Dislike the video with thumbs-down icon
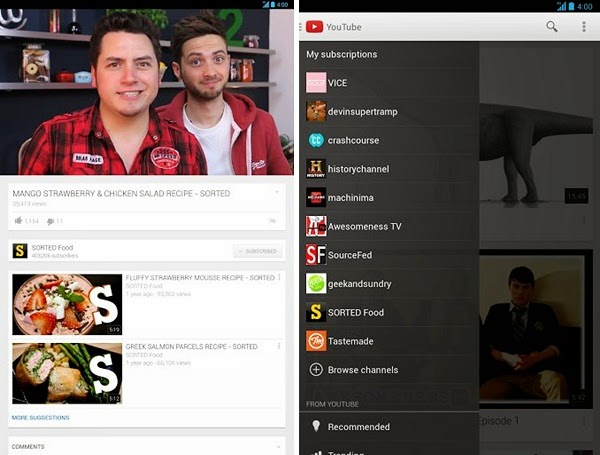The image size is (600, 455). pyautogui.click(x=50, y=221)
